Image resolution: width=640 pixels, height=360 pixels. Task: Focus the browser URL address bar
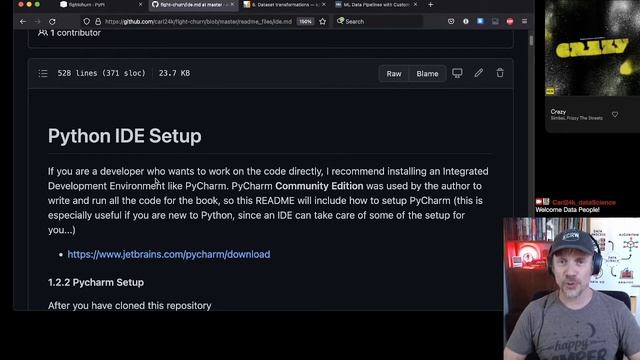[x=198, y=22]
